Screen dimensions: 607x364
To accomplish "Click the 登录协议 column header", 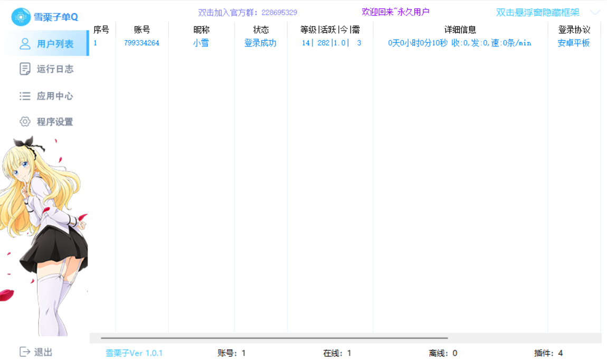I will click(574, 30).
